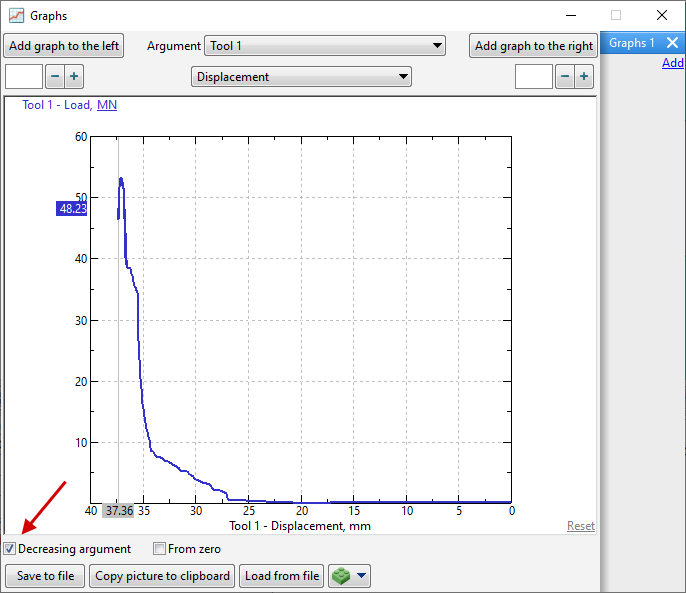686x593 pixels.
Task: Expand the Displacement dropdown
Action: [301, 77]
